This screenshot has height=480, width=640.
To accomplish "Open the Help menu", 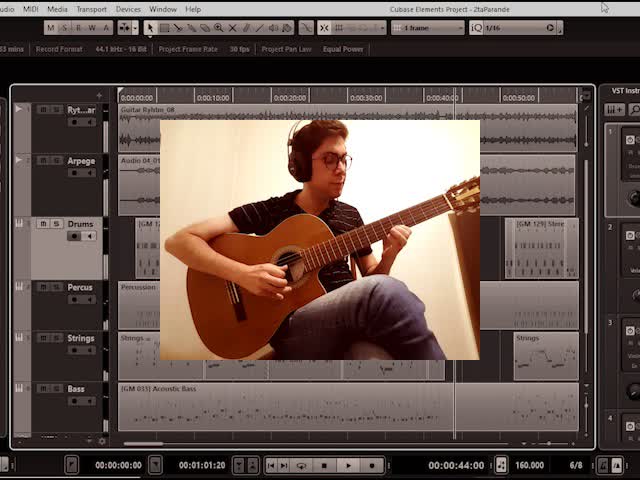I will coord(193,9).
